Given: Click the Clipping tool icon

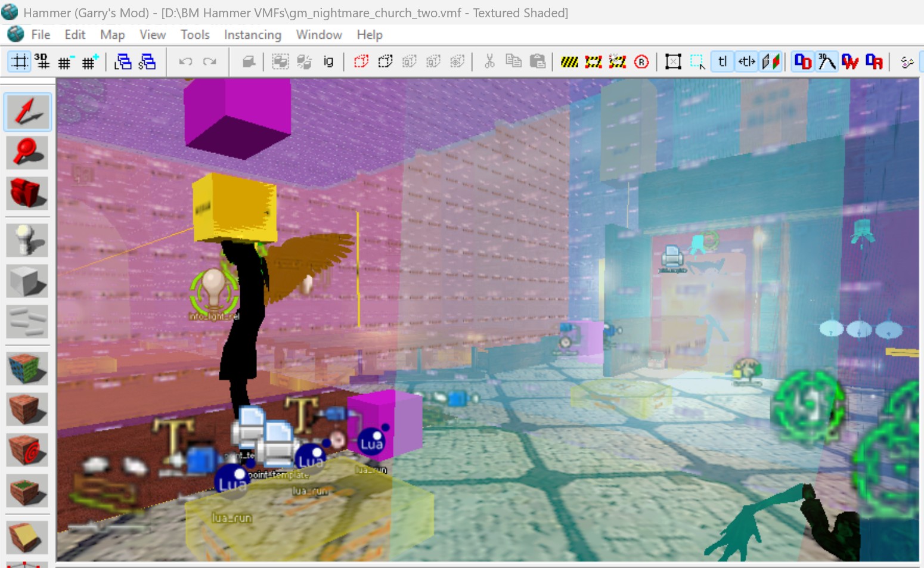Looking at the screenshot, I should point(27,536).
